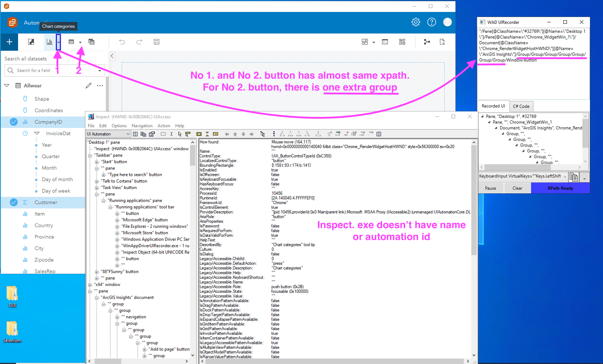Toggle Pause recording in WAD UIRecorder

491,188
